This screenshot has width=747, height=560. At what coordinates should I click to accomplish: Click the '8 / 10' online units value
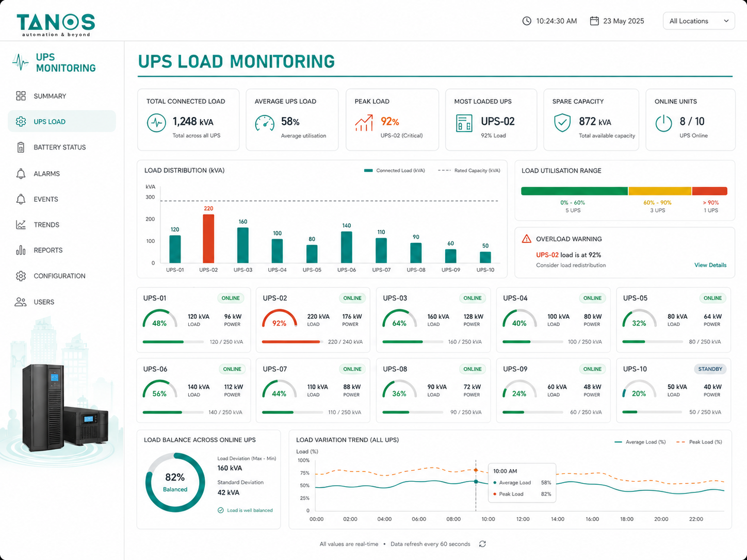(692, 122)
